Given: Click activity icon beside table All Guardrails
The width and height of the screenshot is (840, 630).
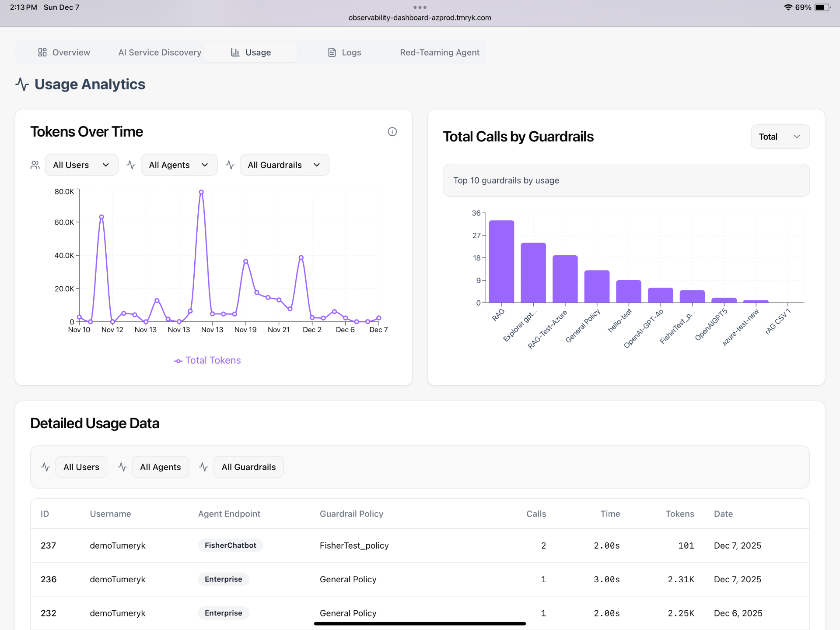Looking at the screenshot, I should point(203,467).
